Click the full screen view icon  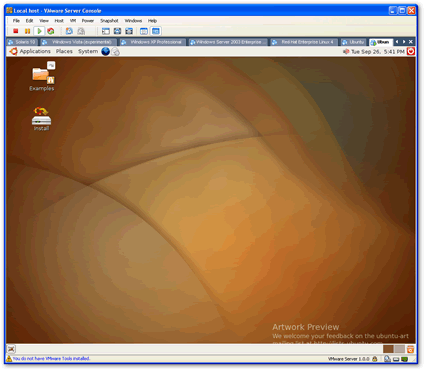pyautogui.click(x=117, y=31)
